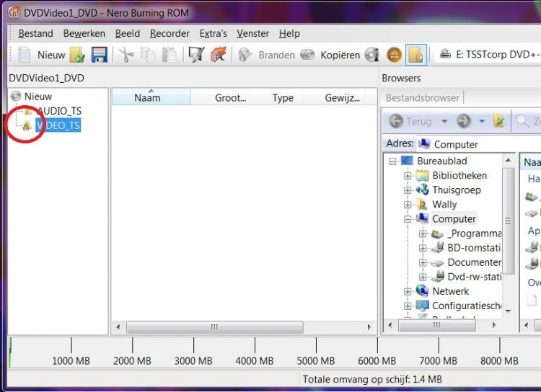
Task: Switch to the Bestandsbrowser tab
Action: (422, 97)
